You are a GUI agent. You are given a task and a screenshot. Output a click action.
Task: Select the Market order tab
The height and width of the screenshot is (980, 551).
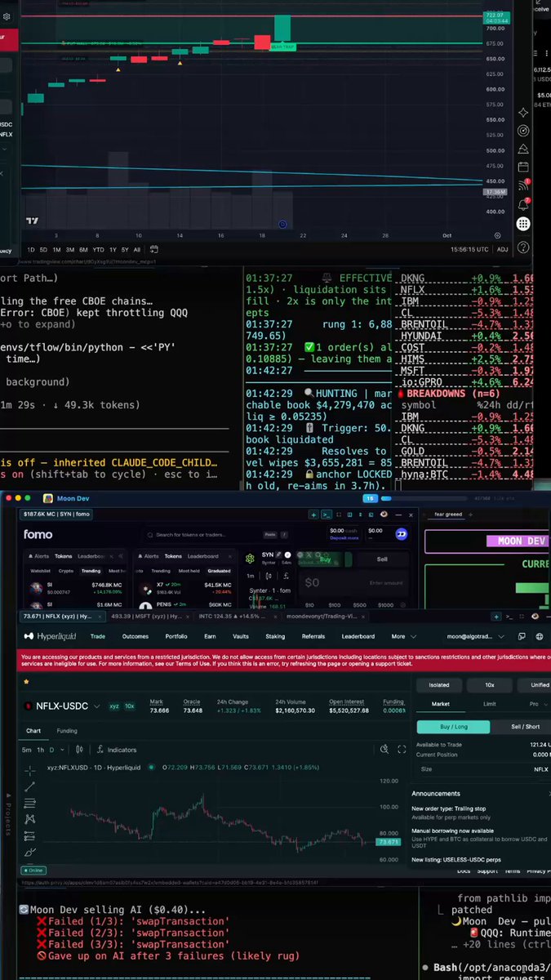(439, 703)
